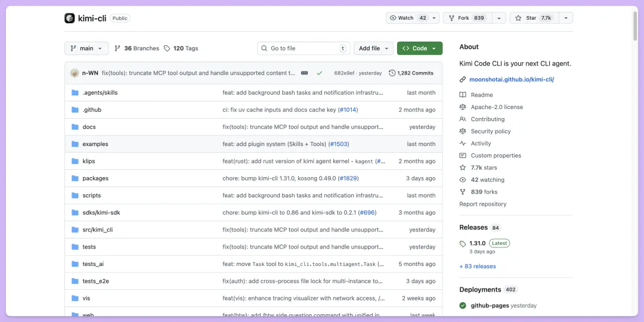Image resolution: width=644 pixels, height=322 pixels.
Task: Open the Readme link in About
Action: pyautogui.click(x=481, y=95)
